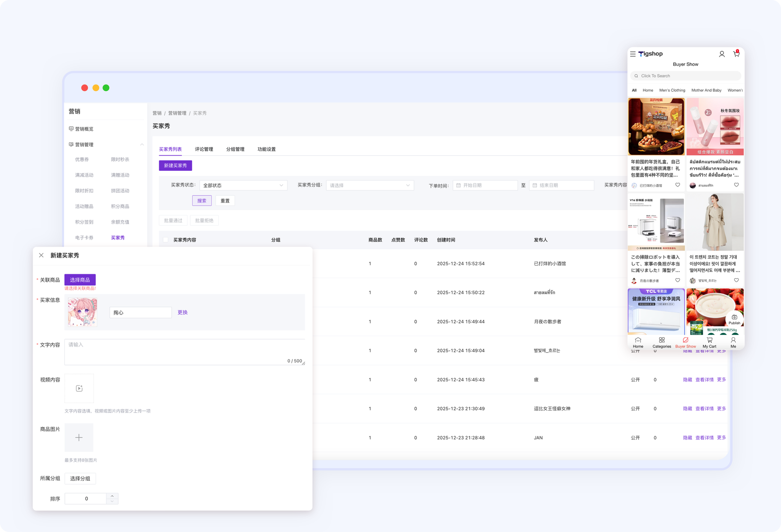Open the shopping cart icon in header
The height and width of the screenshot is (532, 781).
[x=736, y=54]
